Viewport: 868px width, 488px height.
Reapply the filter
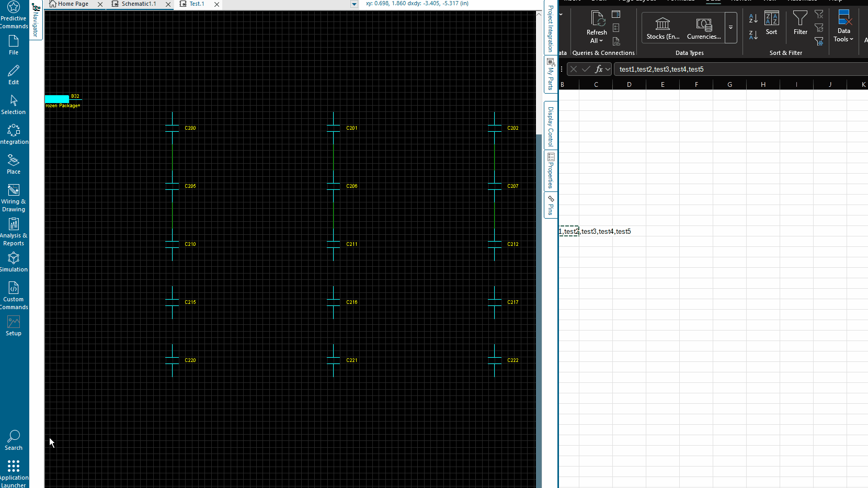819,28
